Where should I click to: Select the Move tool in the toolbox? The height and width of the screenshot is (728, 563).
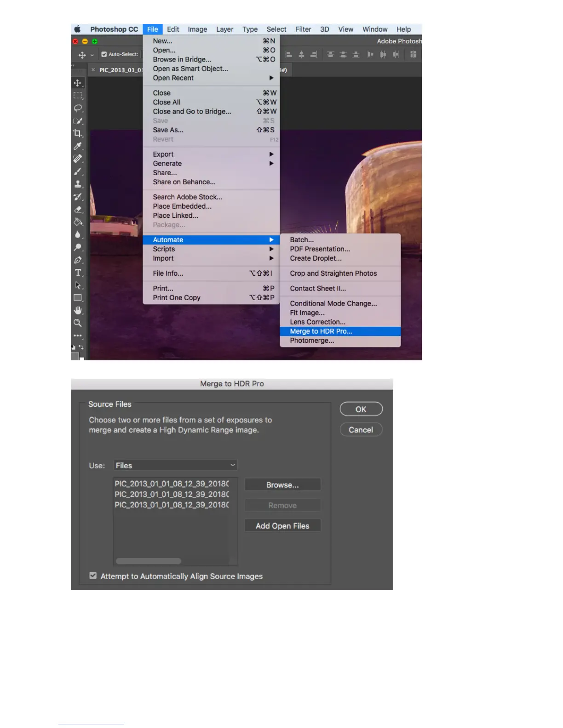click(x=78, y=83)
